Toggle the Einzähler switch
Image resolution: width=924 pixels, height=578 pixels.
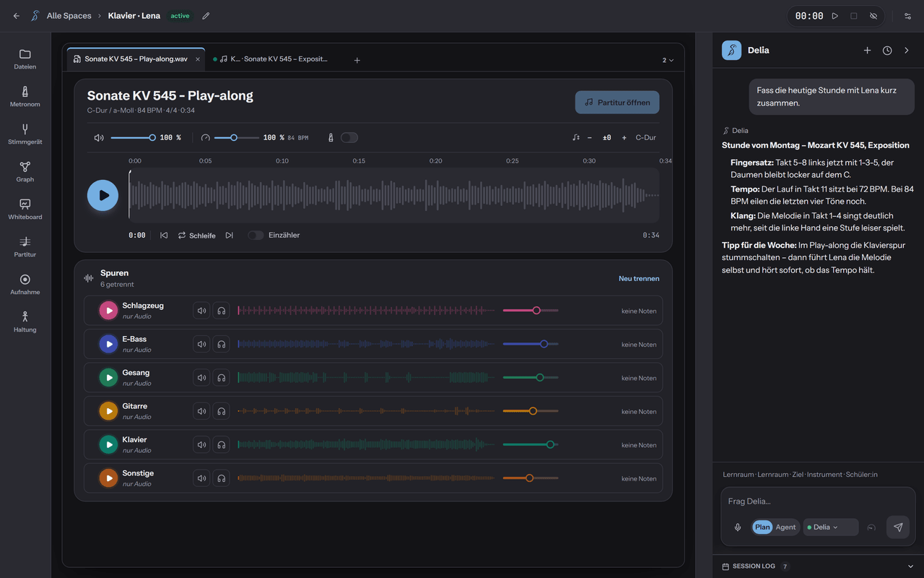(x=256, y=236)
